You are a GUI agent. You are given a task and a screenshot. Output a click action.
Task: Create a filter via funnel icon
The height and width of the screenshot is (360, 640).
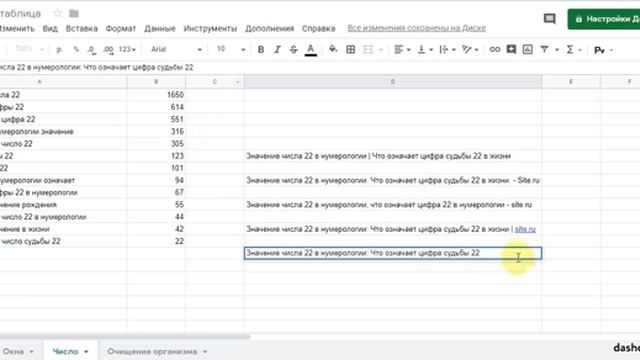pos(544,50)
